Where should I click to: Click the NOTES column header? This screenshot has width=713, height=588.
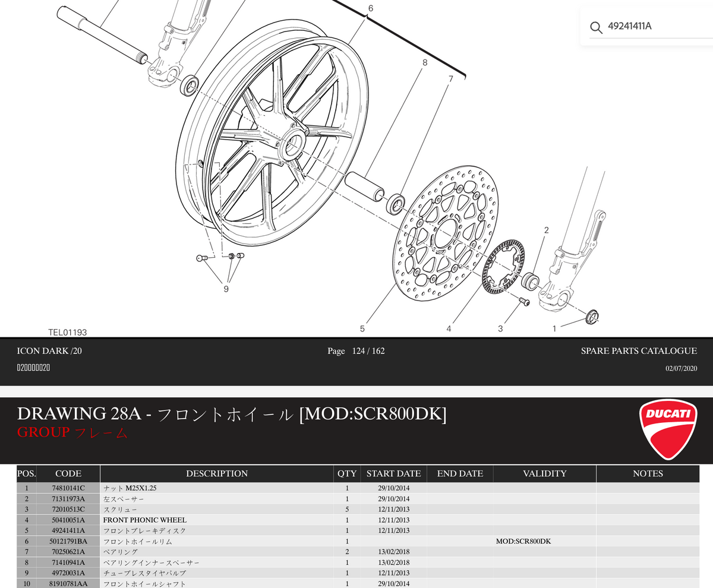[x=648, y=473]
